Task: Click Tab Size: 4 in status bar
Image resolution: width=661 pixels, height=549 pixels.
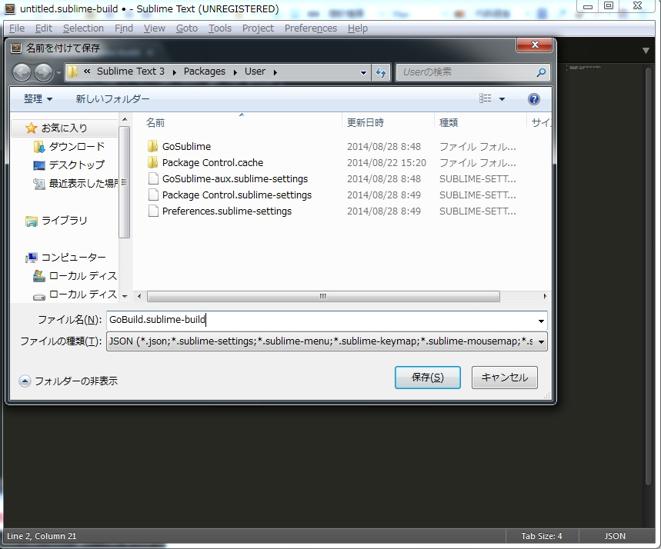Action: tap(542, 536)
